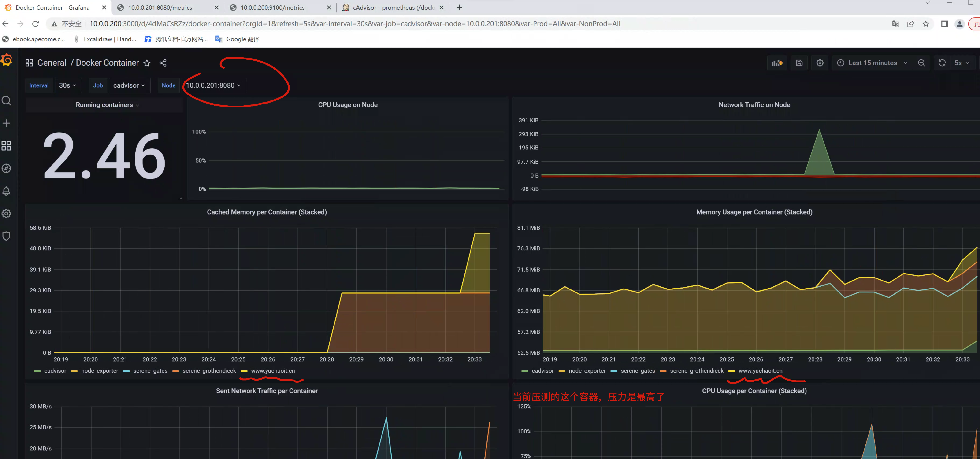The image size is (980, 459).
Task: Open Last 15 minutes time picker
Action: pos(872,63)
